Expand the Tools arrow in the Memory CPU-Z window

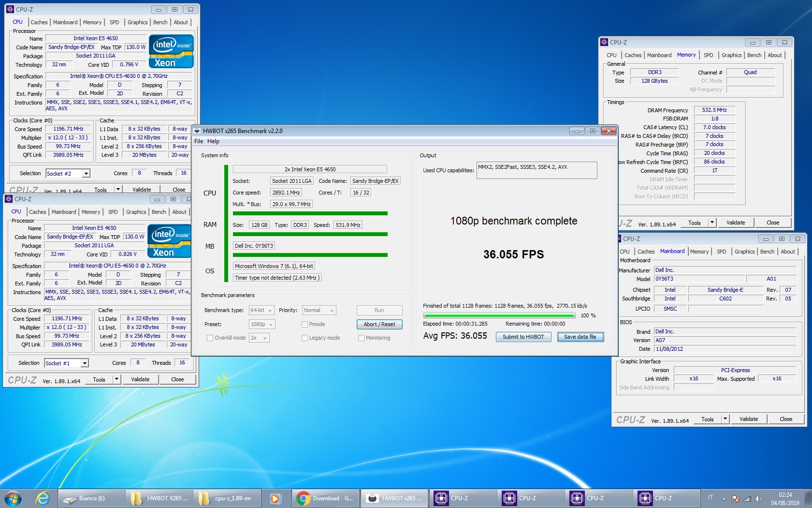(712, 223)
